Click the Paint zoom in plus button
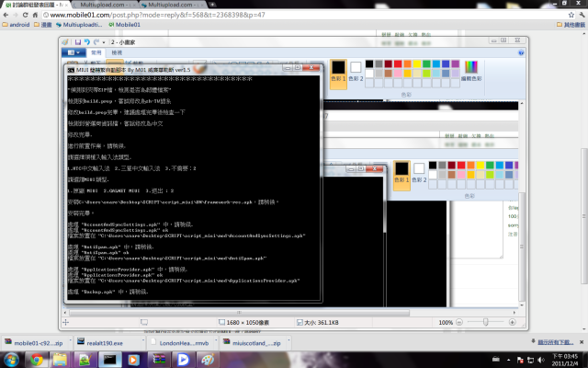 [513, 322]
